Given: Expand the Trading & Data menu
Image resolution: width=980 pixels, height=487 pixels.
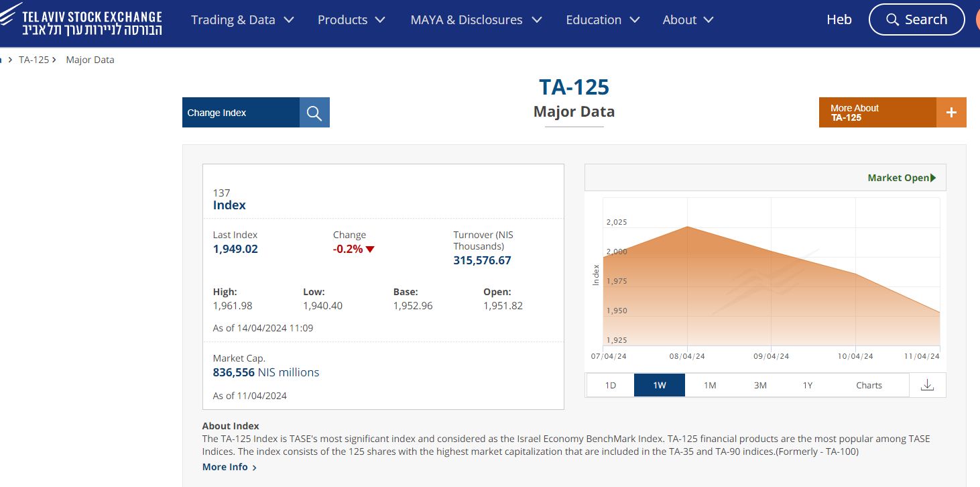Looking at the screenshot, I should point(243,20).
